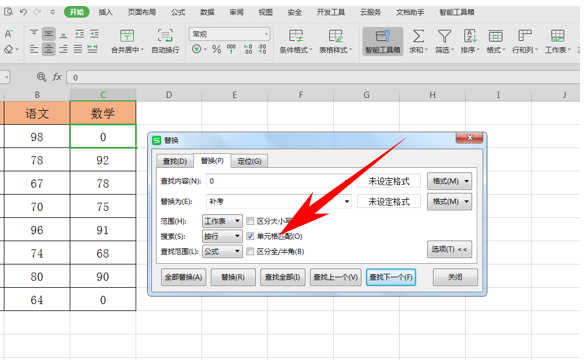Screen dimensions: 584x360
Task: Align text to the right
Action: point(63,49)
